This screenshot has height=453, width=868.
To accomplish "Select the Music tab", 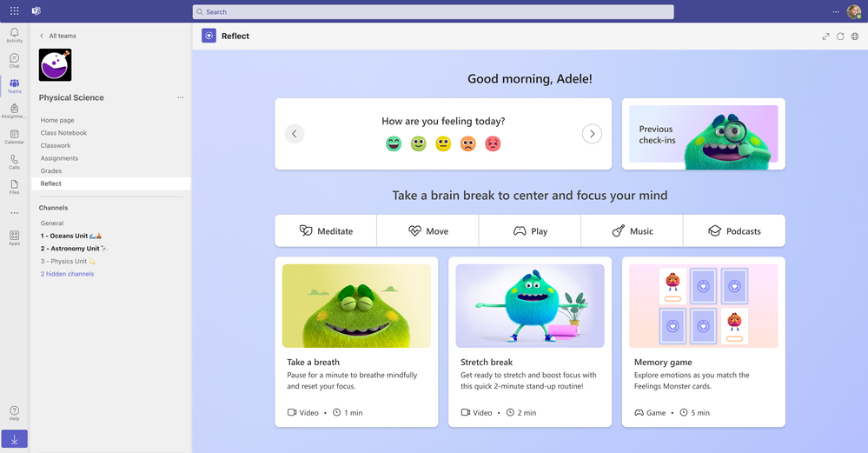I will [x=633, y=231].
